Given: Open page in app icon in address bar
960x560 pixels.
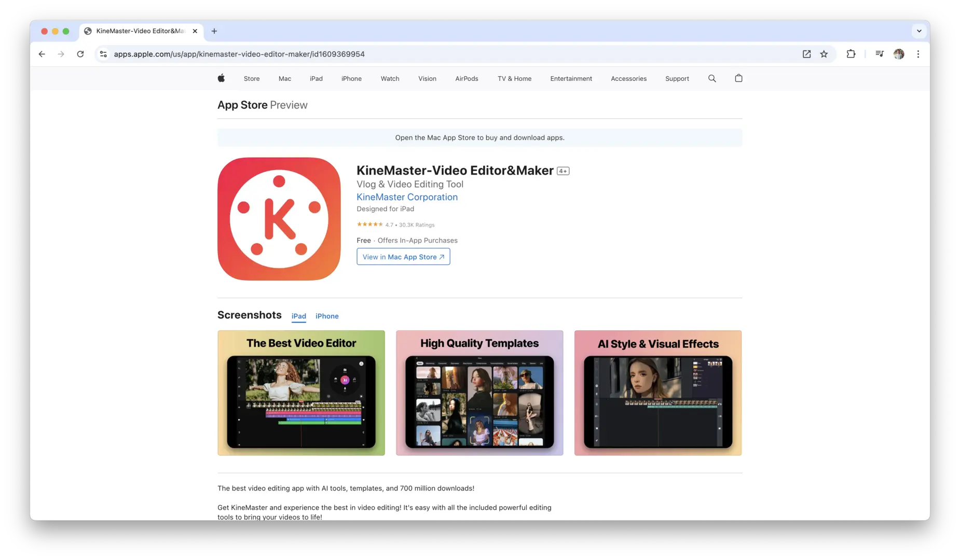Looking at the screenshot, I should click(x=806, y=54).
